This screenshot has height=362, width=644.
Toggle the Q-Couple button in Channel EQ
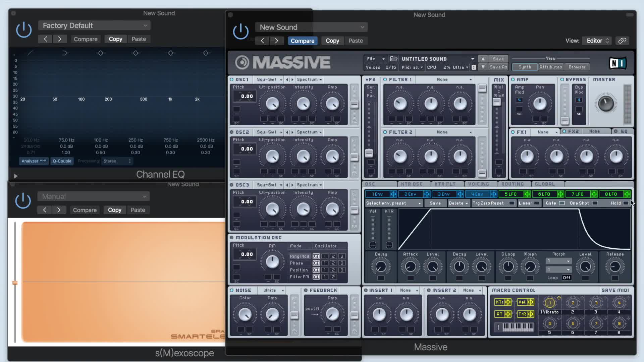tap(62, 161)
